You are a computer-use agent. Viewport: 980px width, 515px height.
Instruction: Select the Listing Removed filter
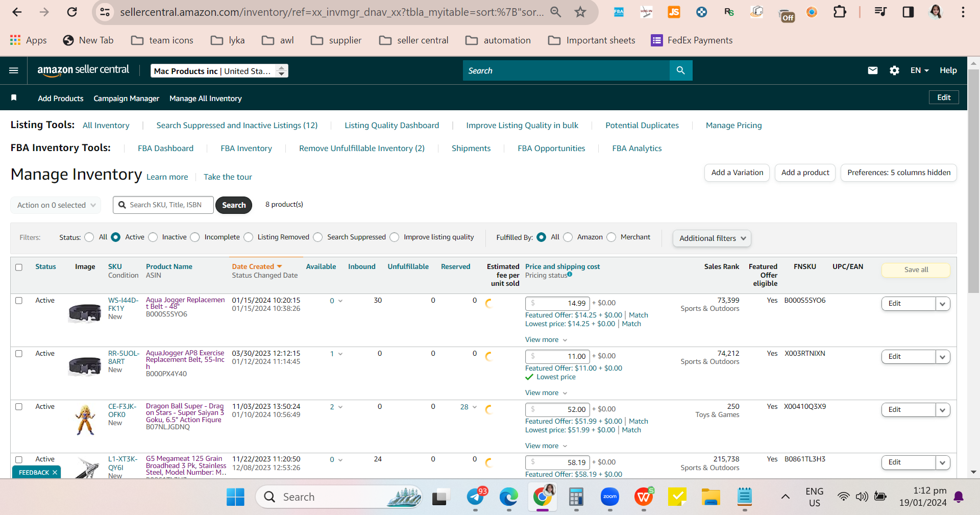[x=249, y=237]
